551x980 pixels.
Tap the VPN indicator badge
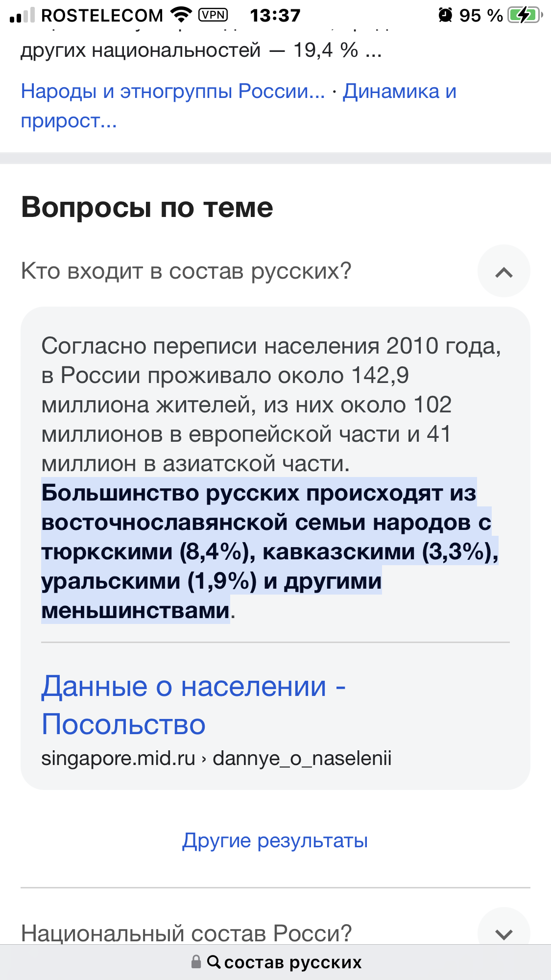pyautogui.click(x=213, y=15)
